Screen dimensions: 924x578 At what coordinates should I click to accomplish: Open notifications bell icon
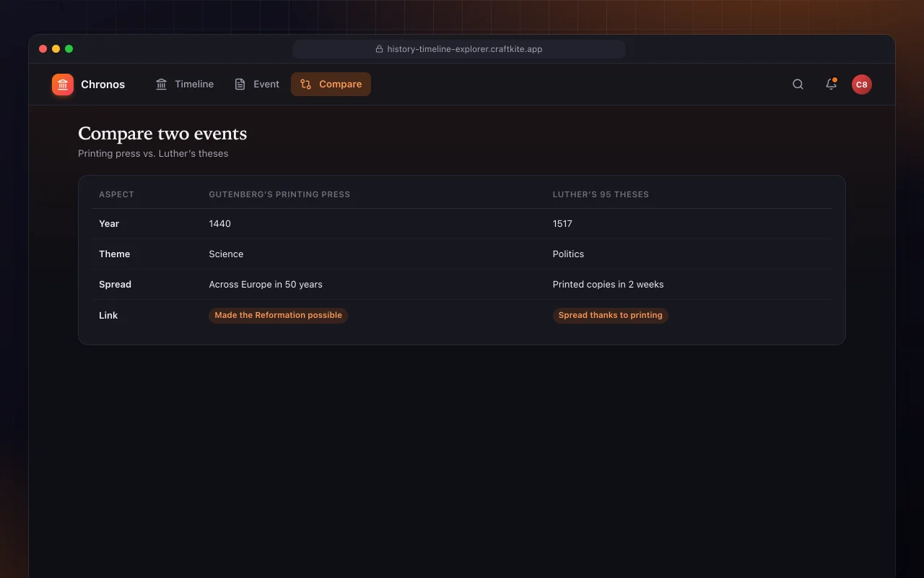point(831,85)
